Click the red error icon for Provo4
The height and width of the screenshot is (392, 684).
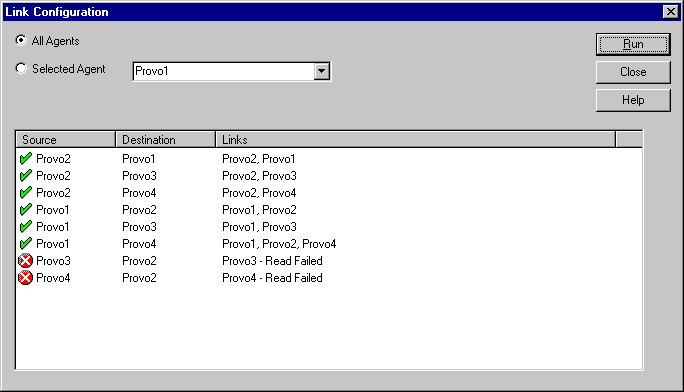(x=26, y=278)
